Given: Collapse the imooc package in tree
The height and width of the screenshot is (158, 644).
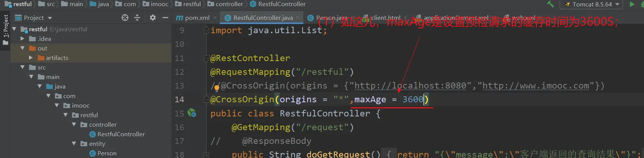Looking at the screenshot, I should pos(57,105).
